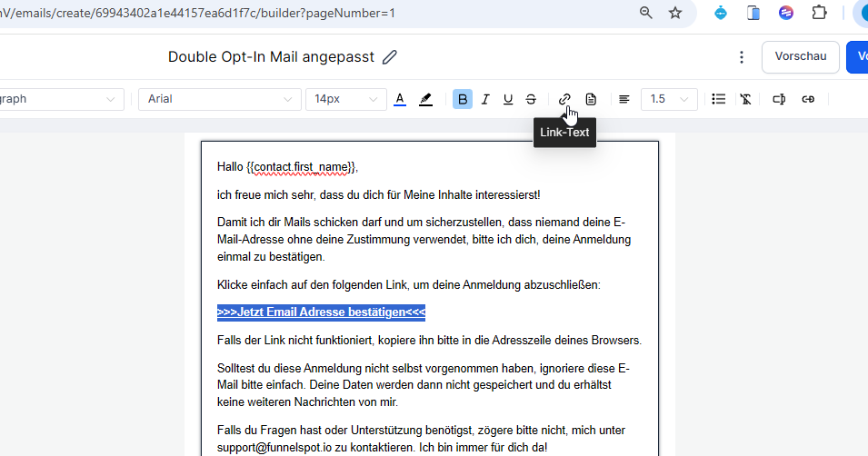
Task: Click the "Jetzt Email Adresse bestätigen" link
Action: (x=321, y=312)
